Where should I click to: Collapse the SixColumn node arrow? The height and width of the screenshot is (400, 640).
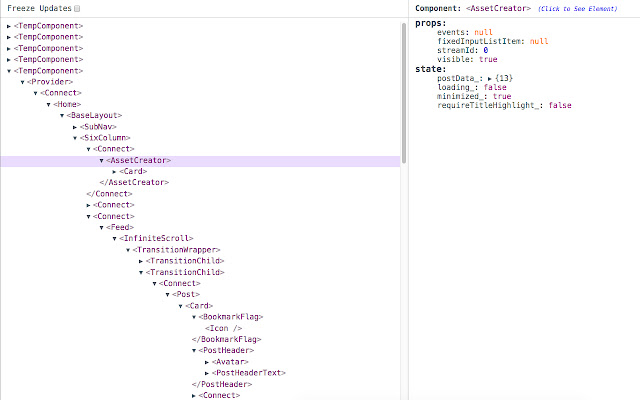click(75, 138)
